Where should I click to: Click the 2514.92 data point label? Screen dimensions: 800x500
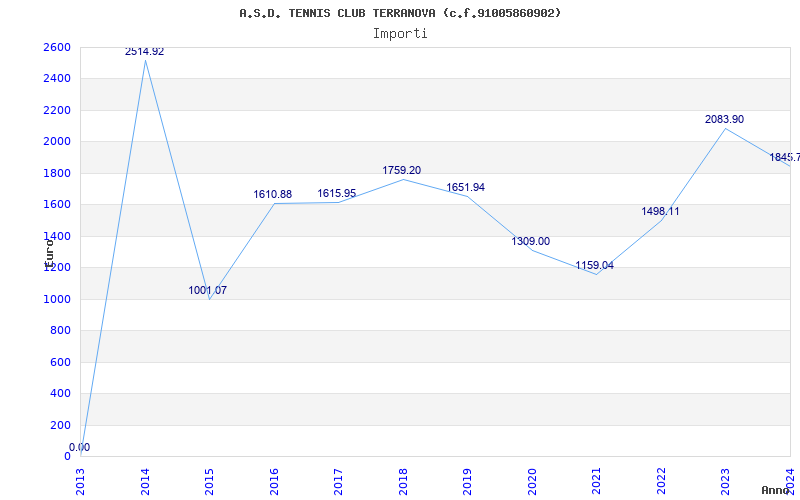(144, 52)
